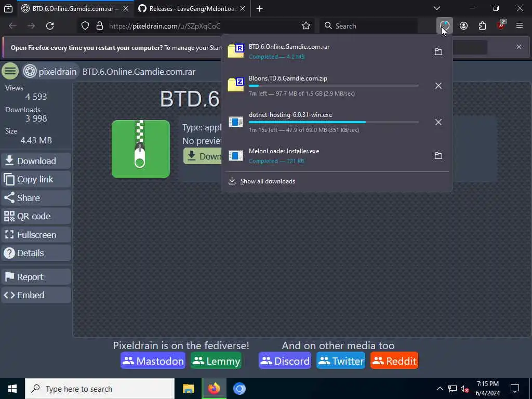Click the sidebar Download button
Viewport: 532px width, 399px height.
[36, 161]
